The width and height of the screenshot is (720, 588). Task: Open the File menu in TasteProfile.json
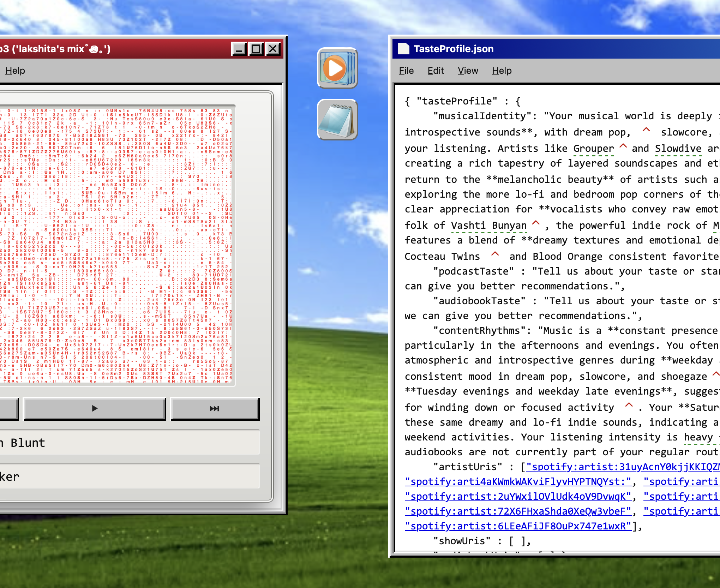click(406, 71)
